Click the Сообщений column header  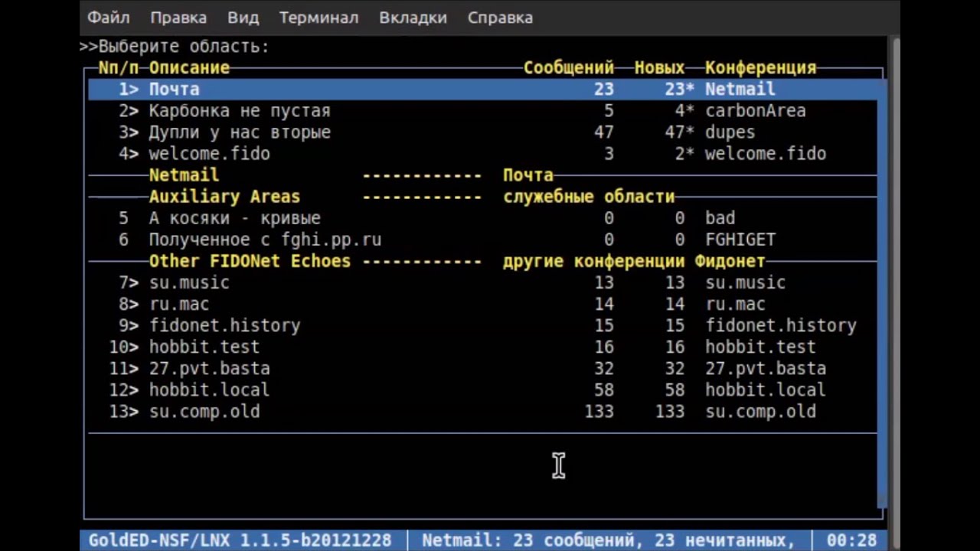point(569,67)
